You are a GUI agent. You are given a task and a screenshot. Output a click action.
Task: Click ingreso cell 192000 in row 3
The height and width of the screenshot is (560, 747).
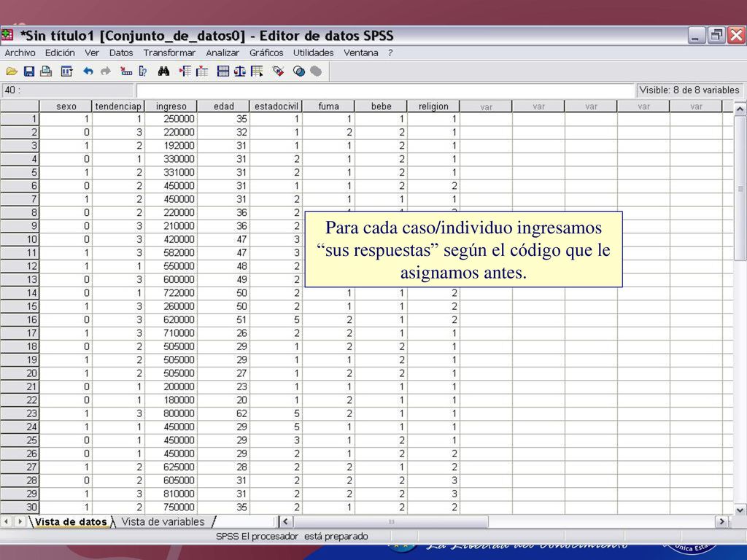coord(171,146)
